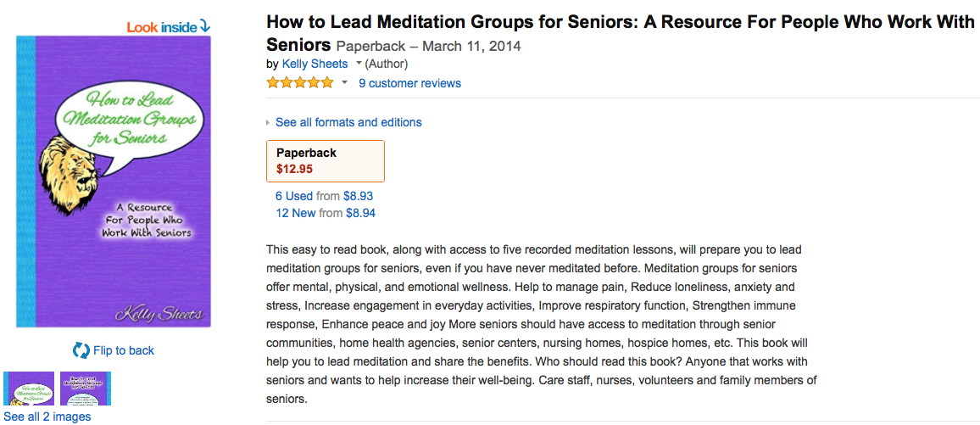
Task: Expand the author dropdown next to Kelly Sheets
Action: (x=359, y=64)
